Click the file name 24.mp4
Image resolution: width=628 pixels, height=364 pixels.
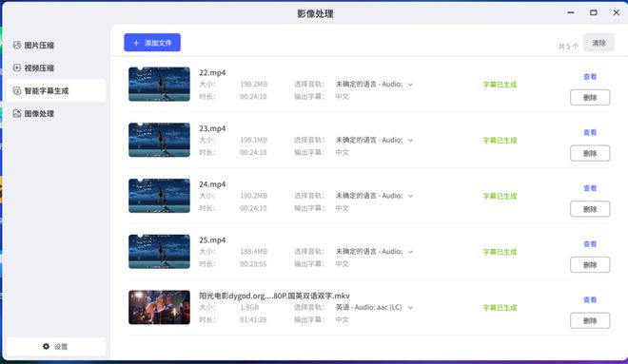click(212, 184)
